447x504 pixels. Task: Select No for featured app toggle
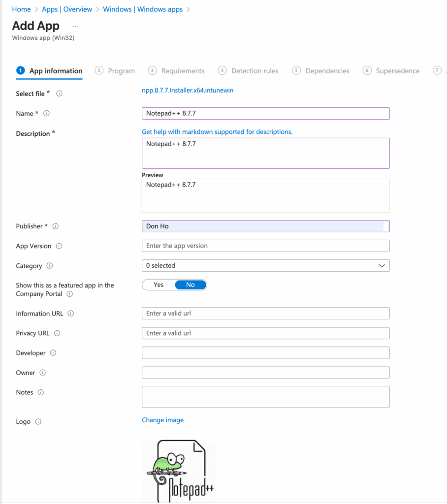coord(191,285)
